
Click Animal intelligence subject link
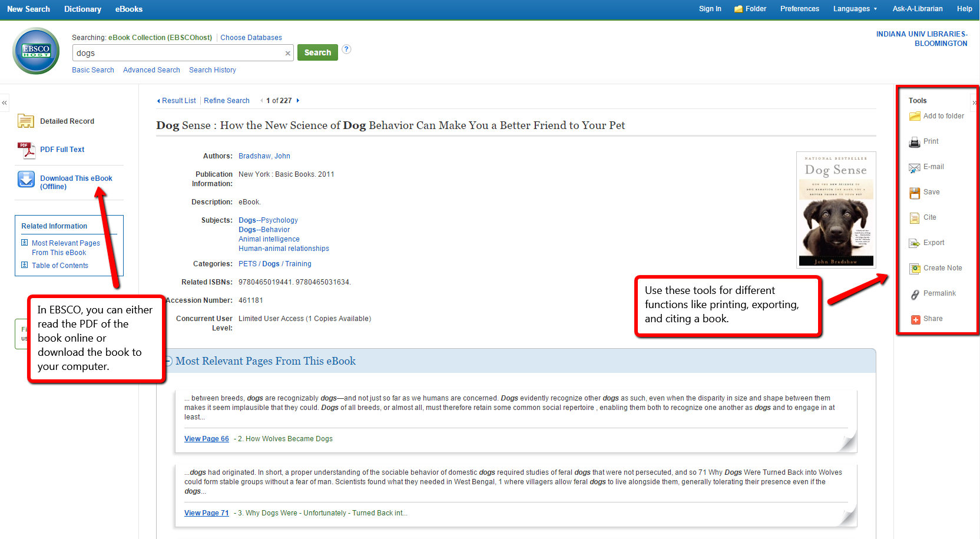point(269,239)
